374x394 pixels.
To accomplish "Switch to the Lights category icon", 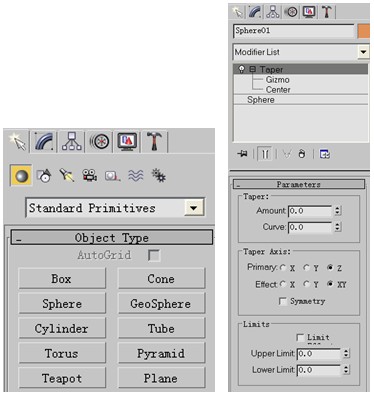I will point(67,175).
